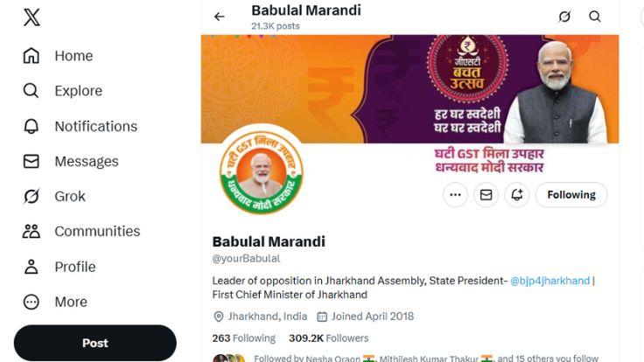Viewport: 644px width, 362px height.
Task: Open Communities in the sidebar
Action: [x=96, y=232]
